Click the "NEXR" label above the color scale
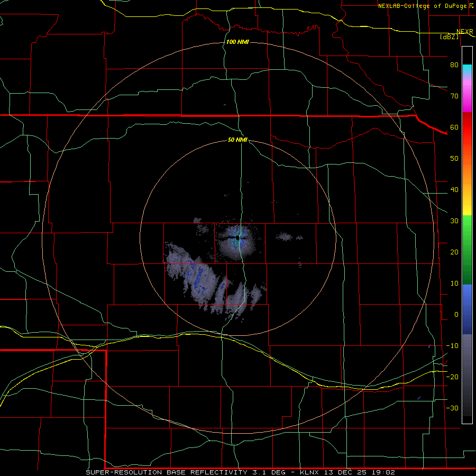 click(x=465, y=32)
